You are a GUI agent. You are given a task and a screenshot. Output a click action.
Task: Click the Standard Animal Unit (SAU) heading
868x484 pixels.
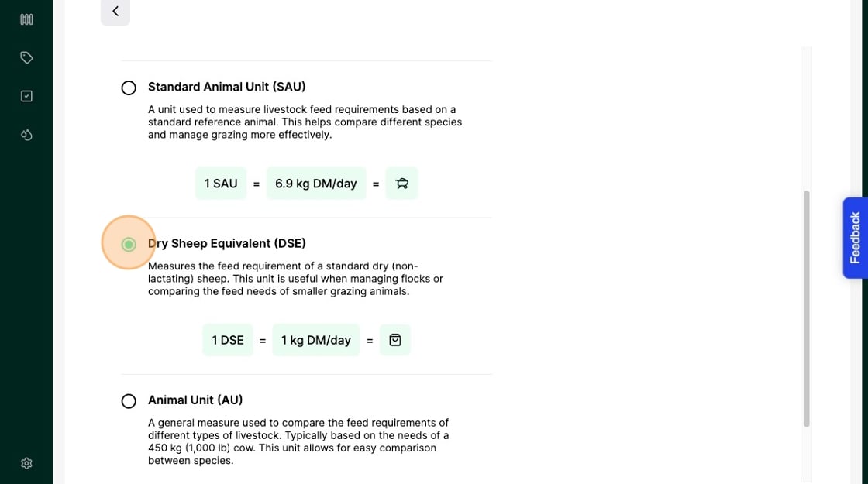pos(226,87)
